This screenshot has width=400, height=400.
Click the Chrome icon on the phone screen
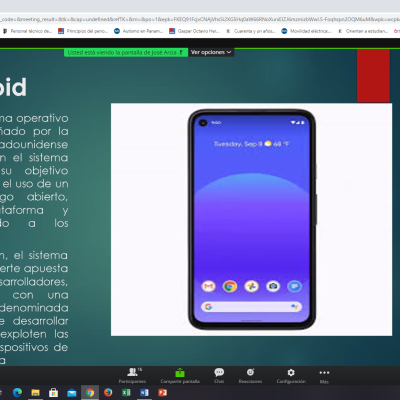pos(230,286)
